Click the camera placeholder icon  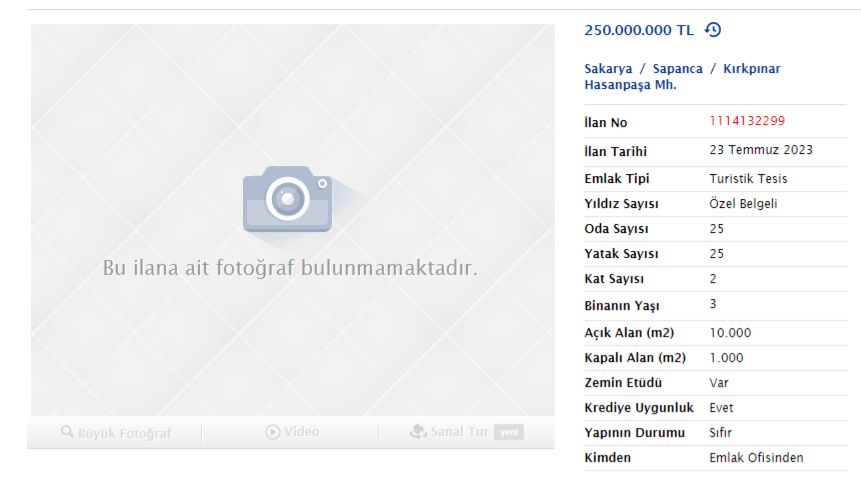(x=287, y=199)
